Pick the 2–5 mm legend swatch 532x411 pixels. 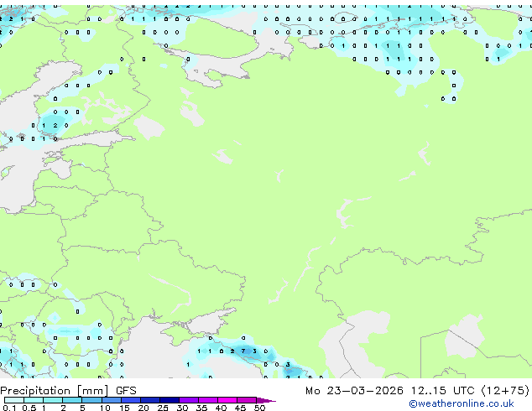coord(72,400)
